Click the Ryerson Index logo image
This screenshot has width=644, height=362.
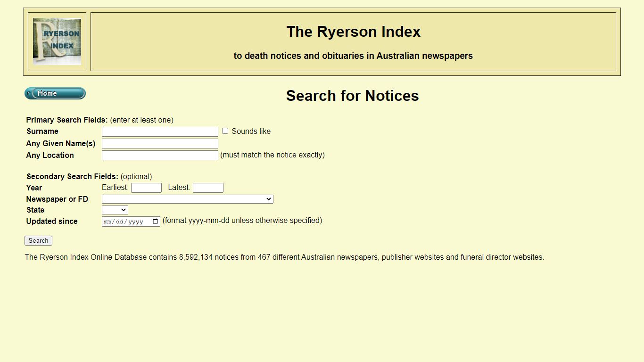point(57,41)
